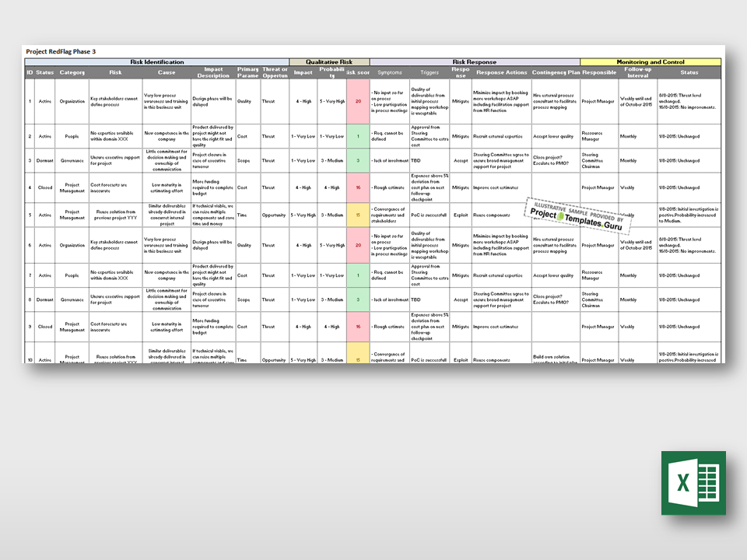The image size is (747, 560).
Task: Click the '5 - Very High' probability in row 1
Action: point(331,101)
